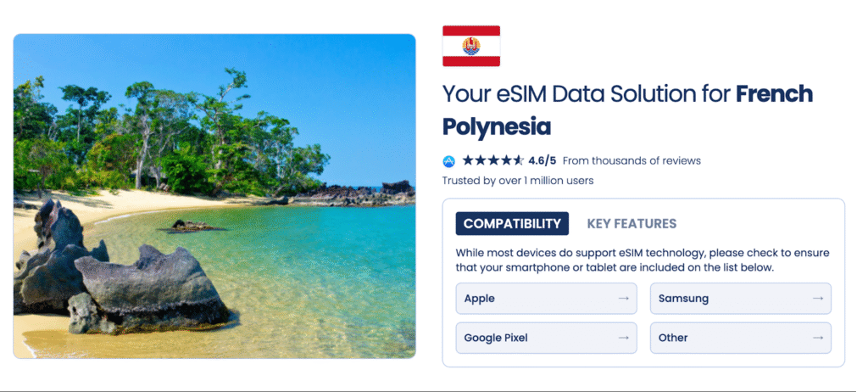Click the half-filled fifth rating star
The width and height of the screenshot is (868, 392).
519,160
